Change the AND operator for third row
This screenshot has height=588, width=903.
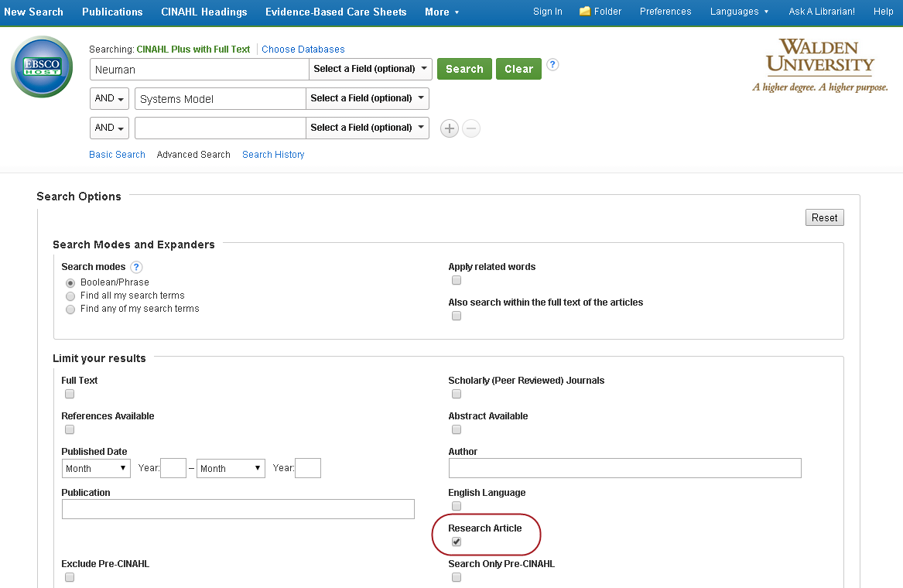109,128
